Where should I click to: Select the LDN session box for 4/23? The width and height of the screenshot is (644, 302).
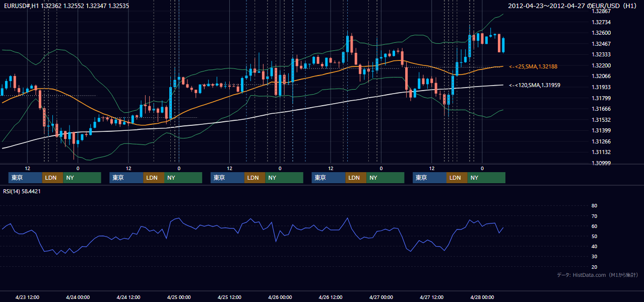pos(53,178)
